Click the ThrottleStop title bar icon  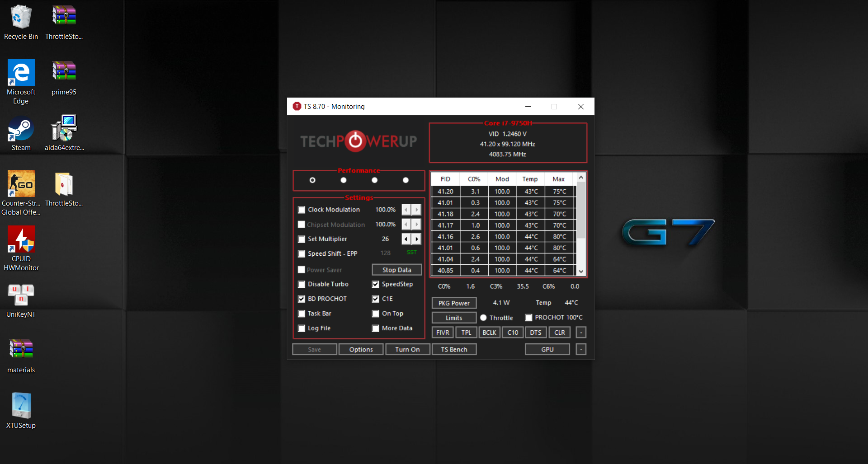point(297,107)
